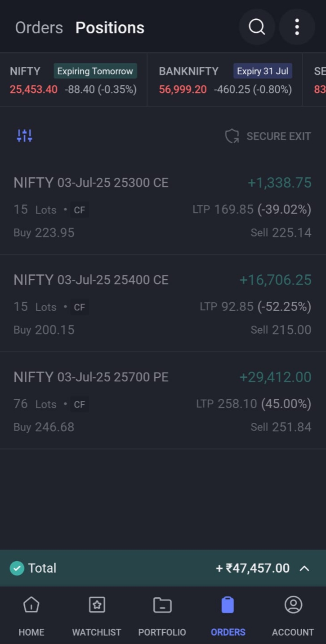Open the search magnifier icon

[x=257, y=27]
